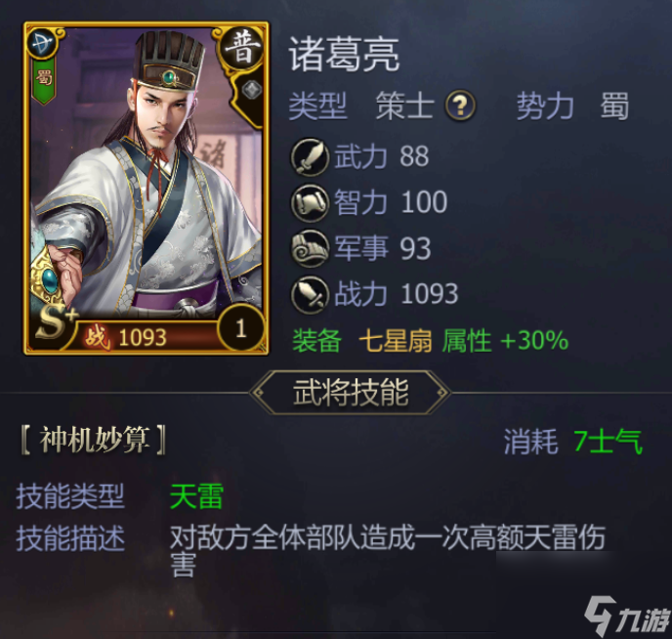
Task: Click the 天雷 skill type label
Action: tap(196, 496)
